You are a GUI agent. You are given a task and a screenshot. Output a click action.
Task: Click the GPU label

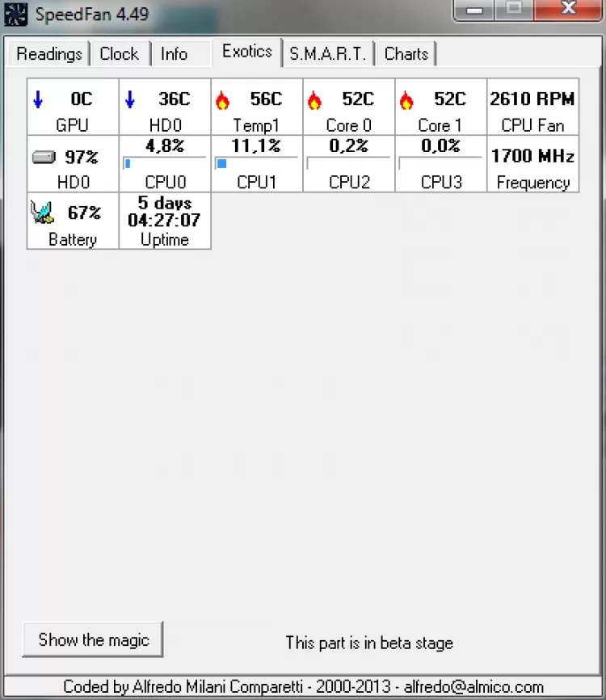coord(72,125)
